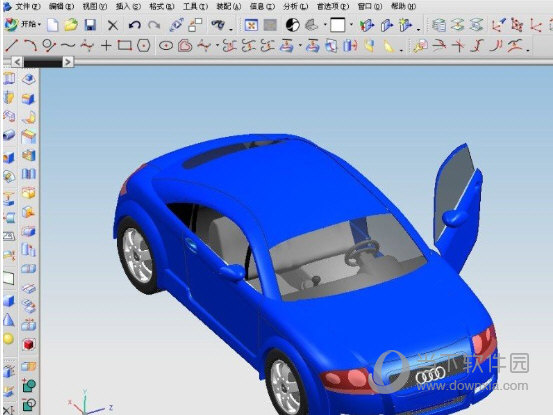Click the green subtract icon below the unite icon
This screenshot has height=415, width=553.
pos(29,404)
